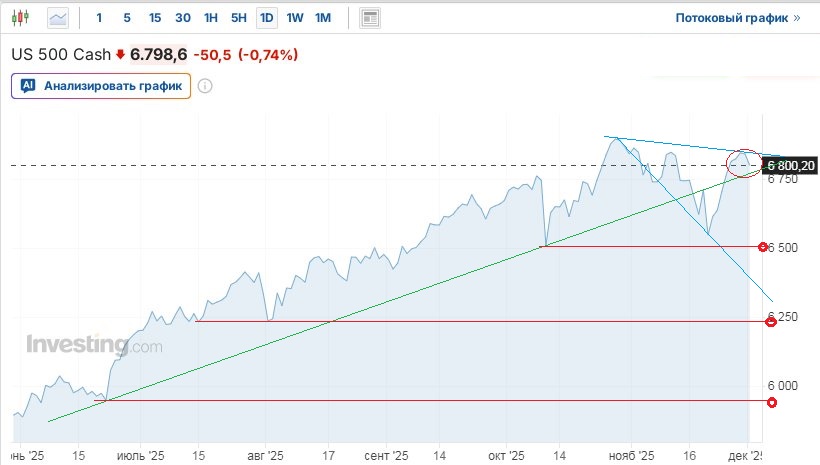Select the 1W weekly interval

tap(295, 18)
